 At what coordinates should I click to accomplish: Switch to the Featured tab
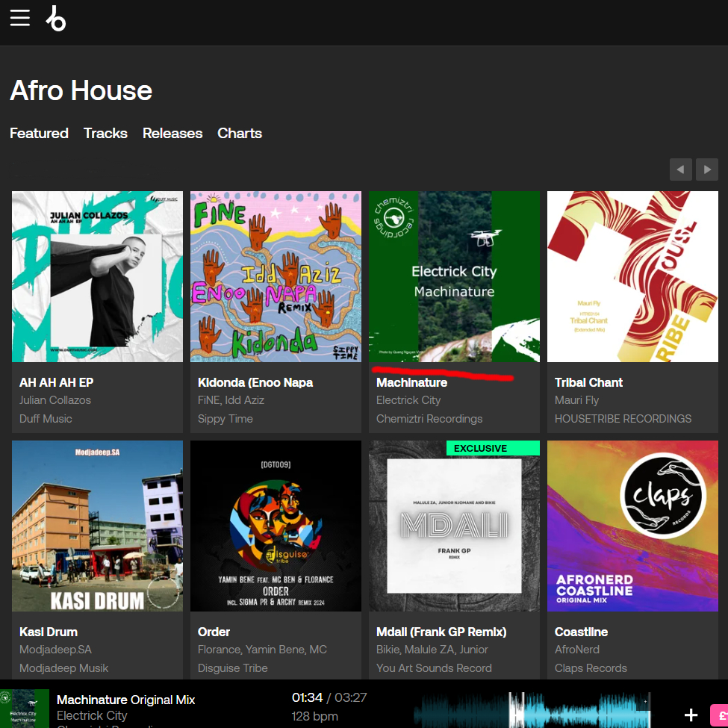pyautogui.click(x=39, y=133)
